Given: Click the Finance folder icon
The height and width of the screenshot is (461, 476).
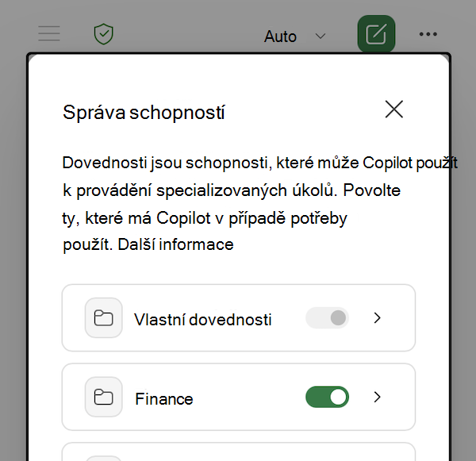Looking at the screenshot, I should [x=103, y=397].
